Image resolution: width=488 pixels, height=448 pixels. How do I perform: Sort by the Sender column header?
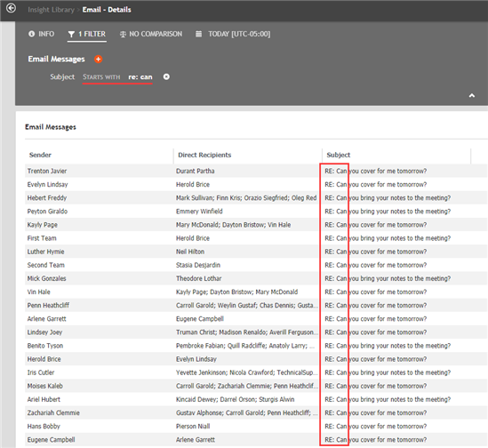pyautogui.click(x=40, y=155)
